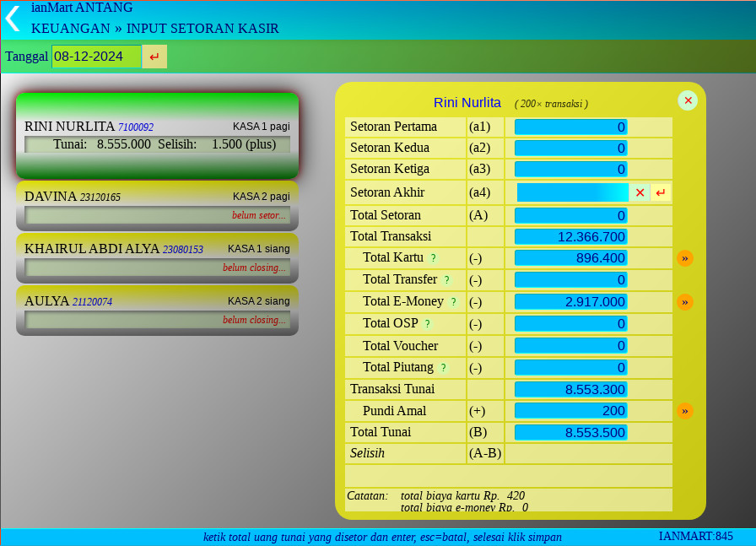This screenshot has width=756, height=546.
Task: Expand Total Kartu details arrow
Action: coord(684,258)
